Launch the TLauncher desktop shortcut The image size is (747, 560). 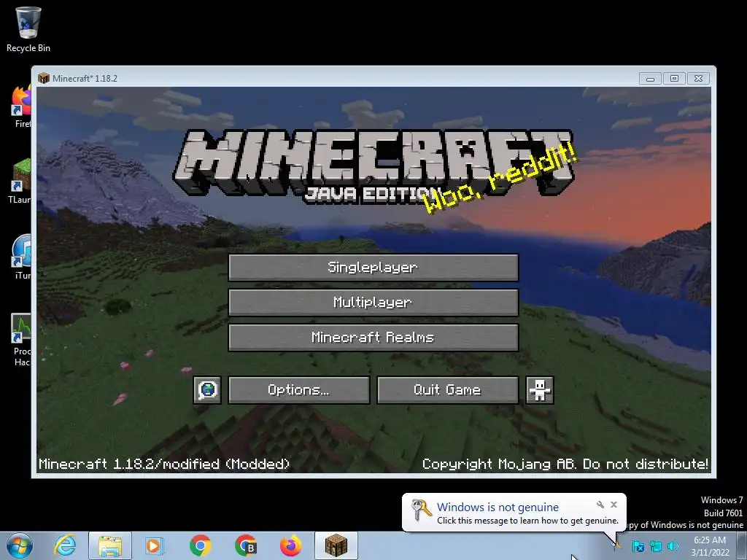(20, 181)
